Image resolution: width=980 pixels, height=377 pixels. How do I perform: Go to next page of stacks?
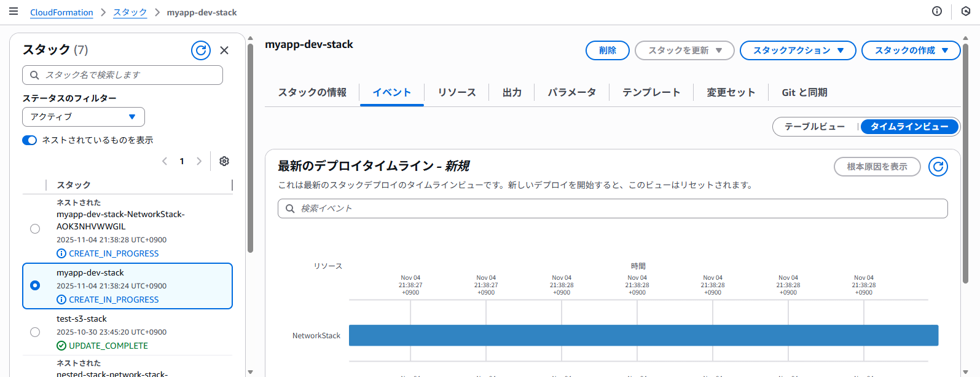coord(198,161)
